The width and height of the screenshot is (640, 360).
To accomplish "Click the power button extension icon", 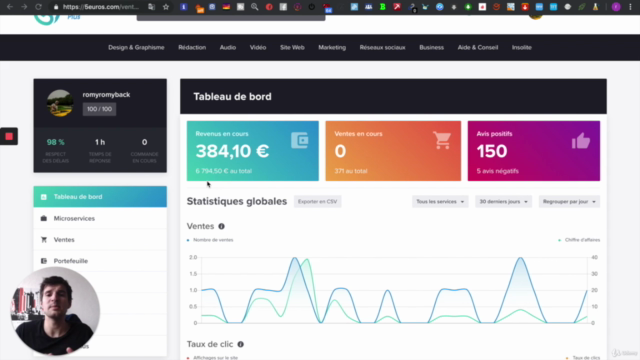I will pyautogui.click(x=312, y=7).
